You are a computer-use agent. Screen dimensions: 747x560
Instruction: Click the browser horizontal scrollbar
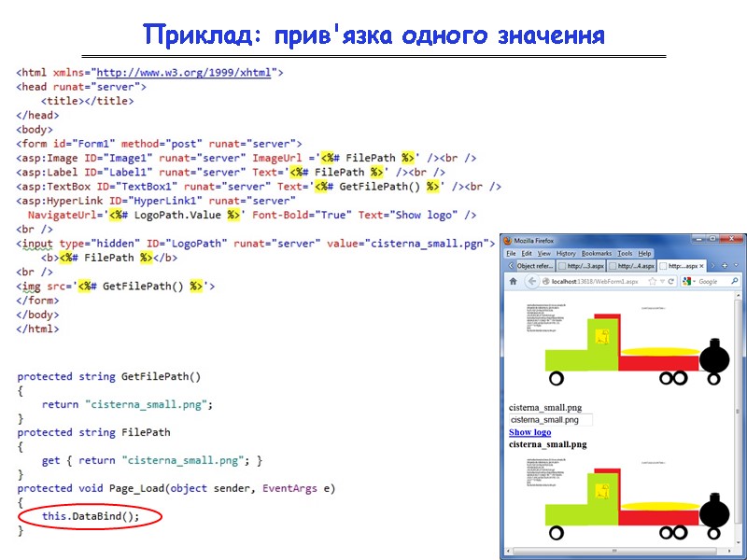619,552
